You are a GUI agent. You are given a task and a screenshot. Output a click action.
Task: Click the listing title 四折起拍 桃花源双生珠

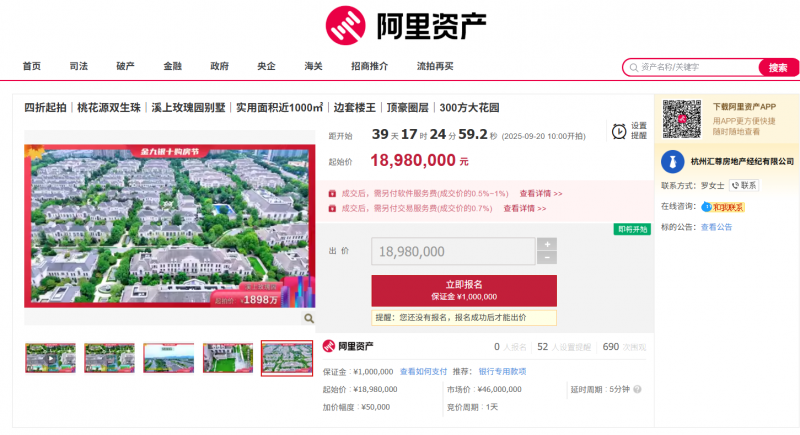(x=262, y=108)
